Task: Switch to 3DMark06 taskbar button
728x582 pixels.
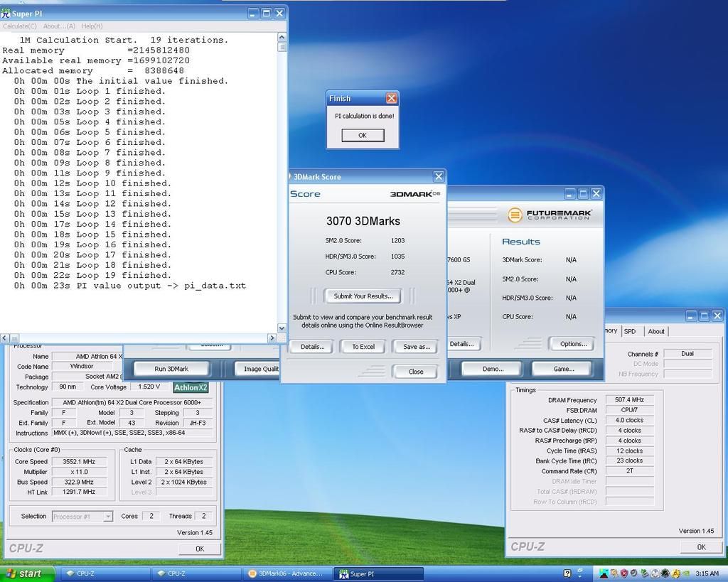Action: (x=288, y=573)
